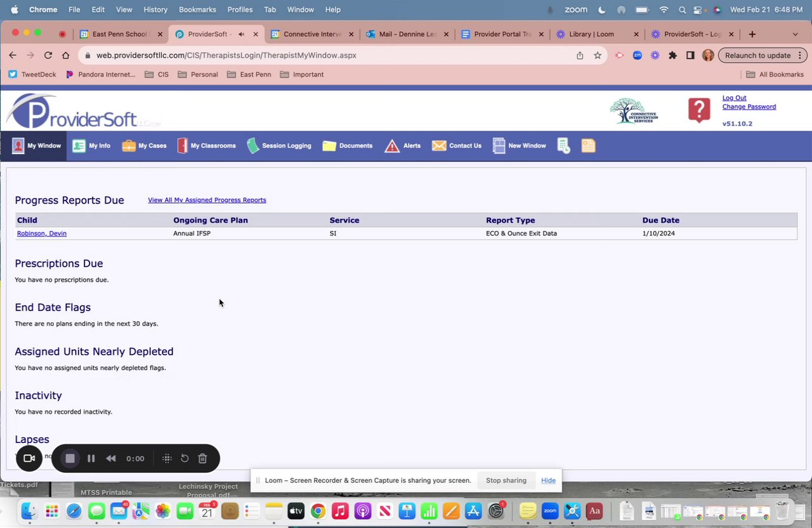Open Chrome extensions puzzle icon

point(673,56)
